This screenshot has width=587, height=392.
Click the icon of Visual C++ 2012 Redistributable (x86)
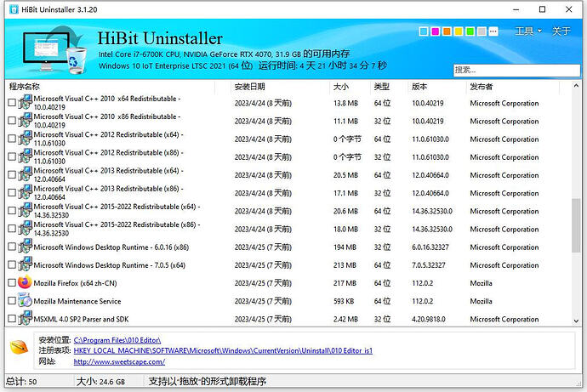pos(26,156)
